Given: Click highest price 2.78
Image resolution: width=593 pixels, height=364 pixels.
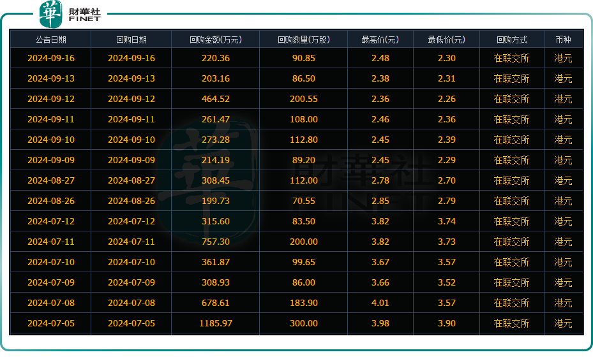Looking at the screenshot, I should [380, 180].
